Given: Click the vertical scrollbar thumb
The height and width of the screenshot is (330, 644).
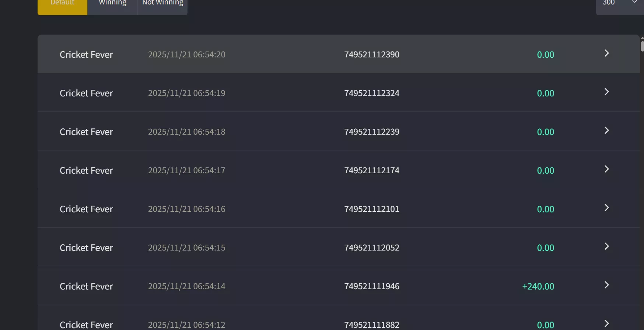Looking at the screenshot, I should 642,46.
